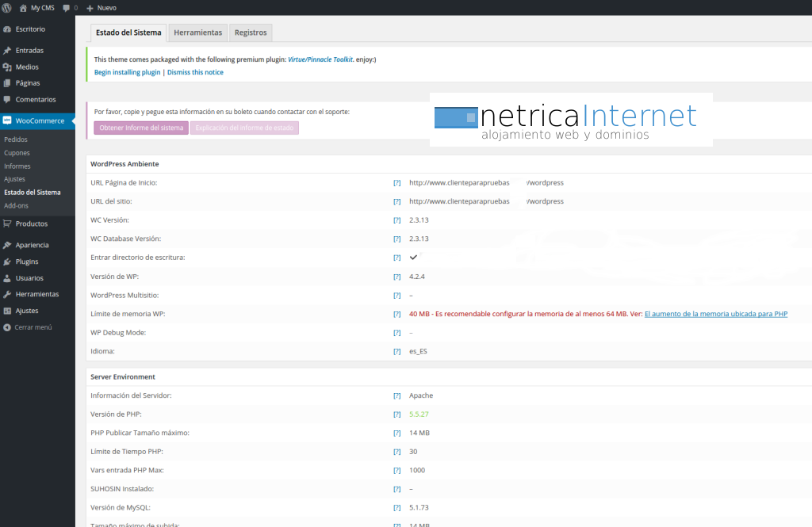
Task: Open the comments bubble icon in admin bar
Action: click(x=67, y=8)
